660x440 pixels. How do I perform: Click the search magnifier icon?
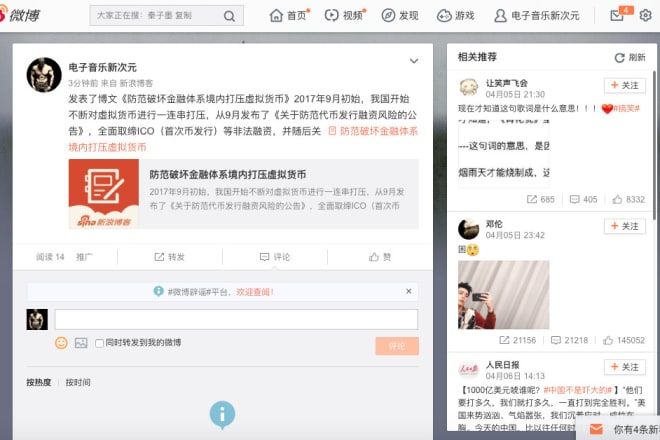click(x=229, y=16)
